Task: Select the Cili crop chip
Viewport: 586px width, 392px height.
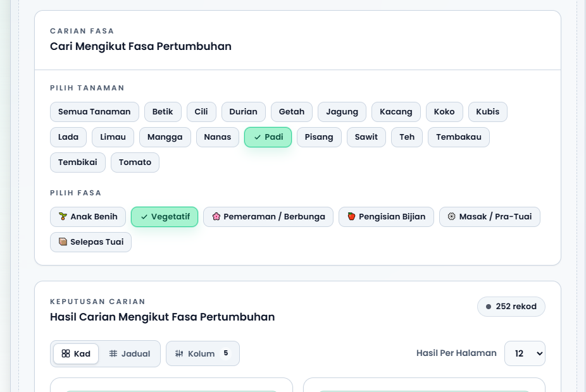Action: point(201,112)
